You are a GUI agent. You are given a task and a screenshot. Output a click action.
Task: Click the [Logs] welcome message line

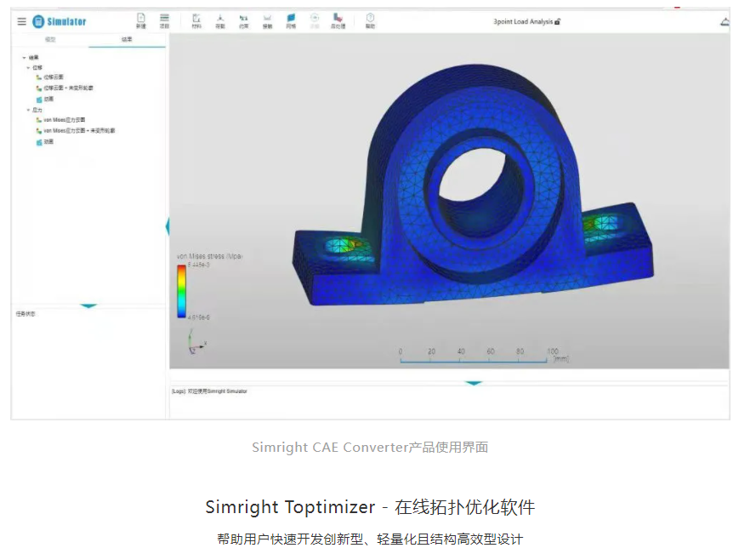209,391
